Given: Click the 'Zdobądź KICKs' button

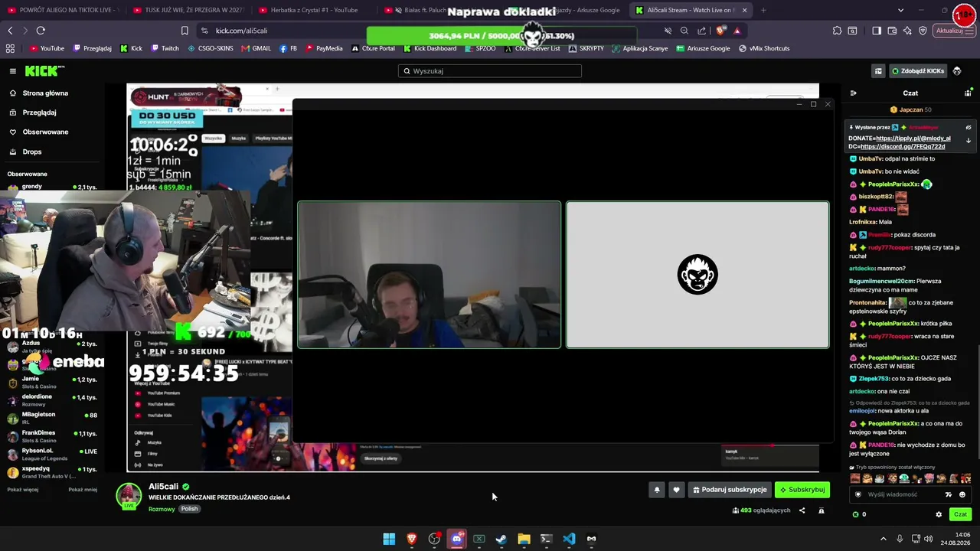Looking at the screenshot, I should point(918,71).
